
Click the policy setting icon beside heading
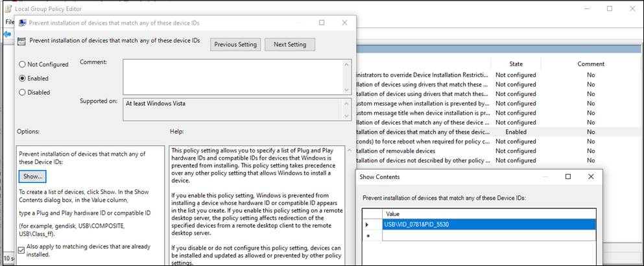(x=21, y=42)
